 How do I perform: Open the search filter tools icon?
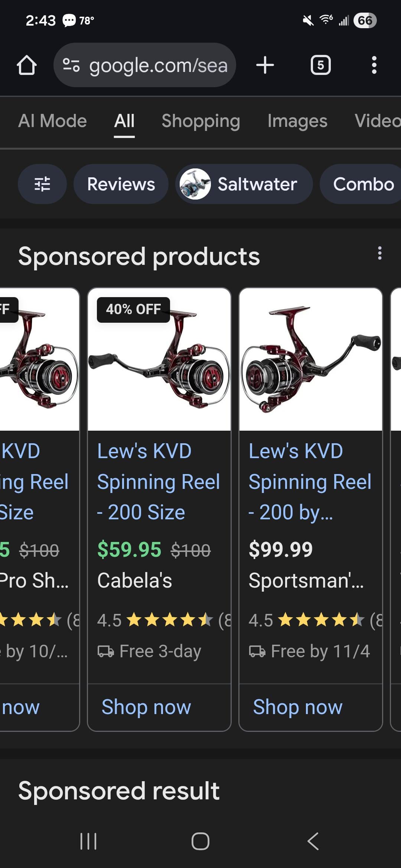42,184
